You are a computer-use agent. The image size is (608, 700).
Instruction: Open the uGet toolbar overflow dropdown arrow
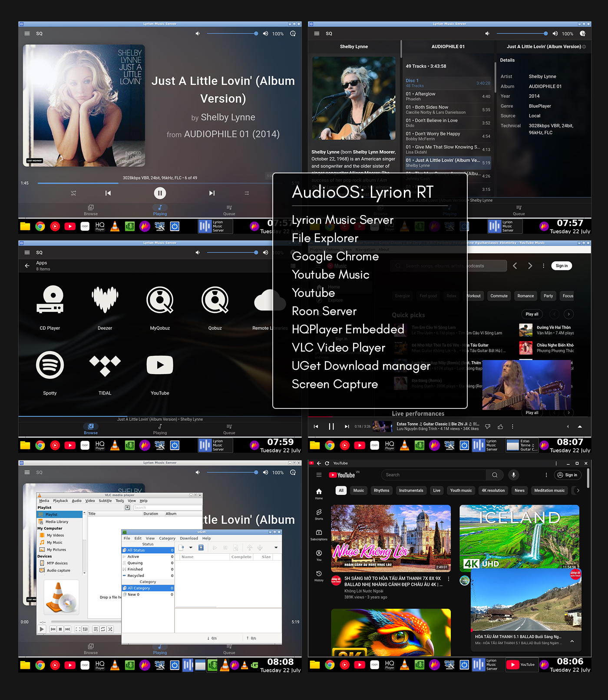point(276,547)
